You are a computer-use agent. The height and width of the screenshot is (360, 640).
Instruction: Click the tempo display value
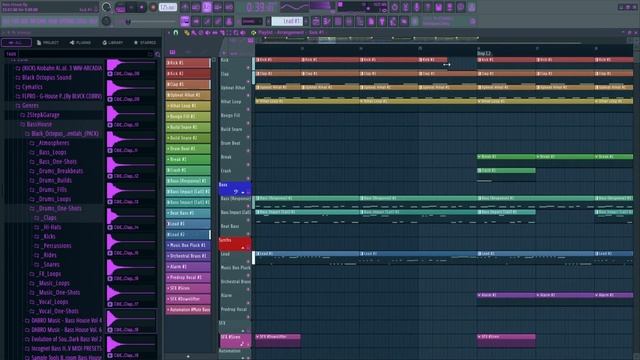168,7
